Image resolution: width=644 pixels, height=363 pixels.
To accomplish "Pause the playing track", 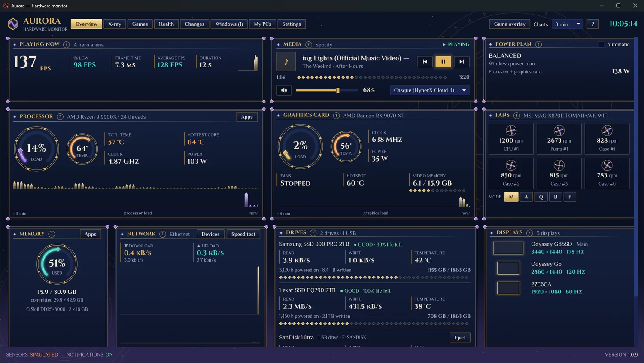I will coord(443,61).
